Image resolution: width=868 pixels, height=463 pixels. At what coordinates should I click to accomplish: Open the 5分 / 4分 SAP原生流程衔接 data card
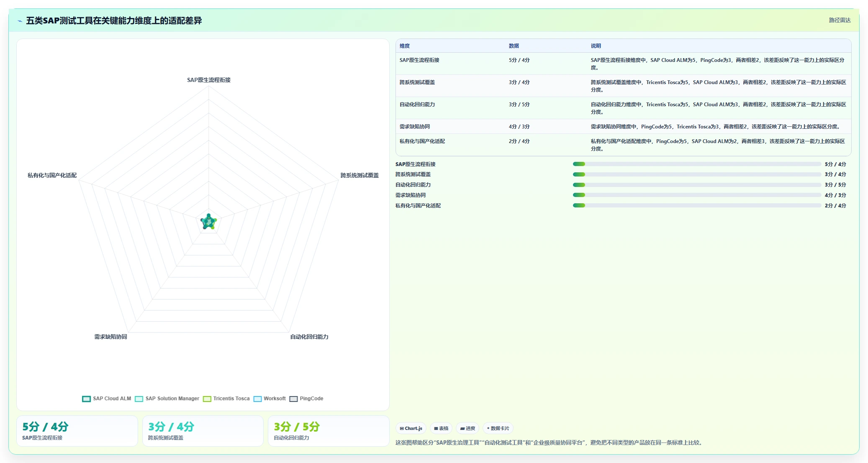coord(77,431)
